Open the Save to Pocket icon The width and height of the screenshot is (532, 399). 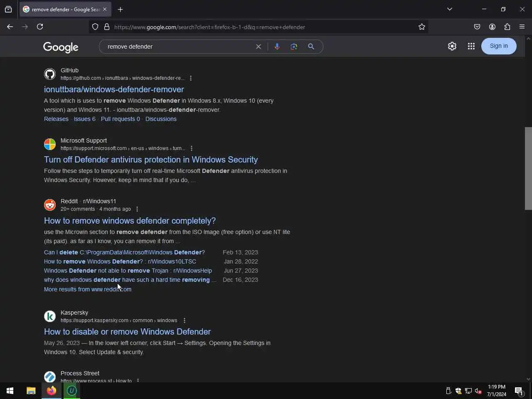coord(477,27)
